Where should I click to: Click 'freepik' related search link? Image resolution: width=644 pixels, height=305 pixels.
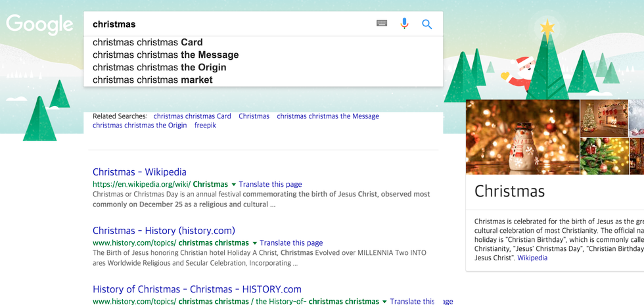coord(205,126)
